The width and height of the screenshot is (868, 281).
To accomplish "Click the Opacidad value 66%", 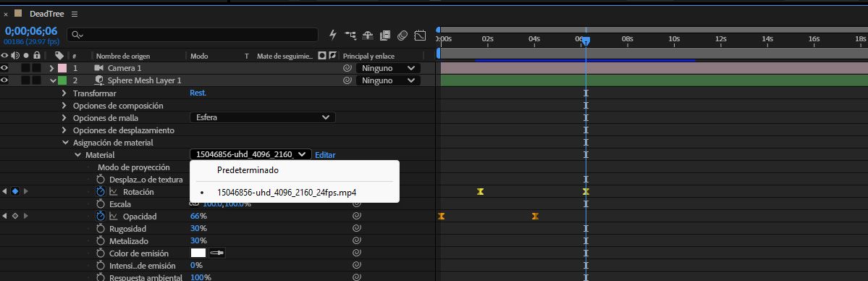I will pyautogui.click(x=198, y=216).
